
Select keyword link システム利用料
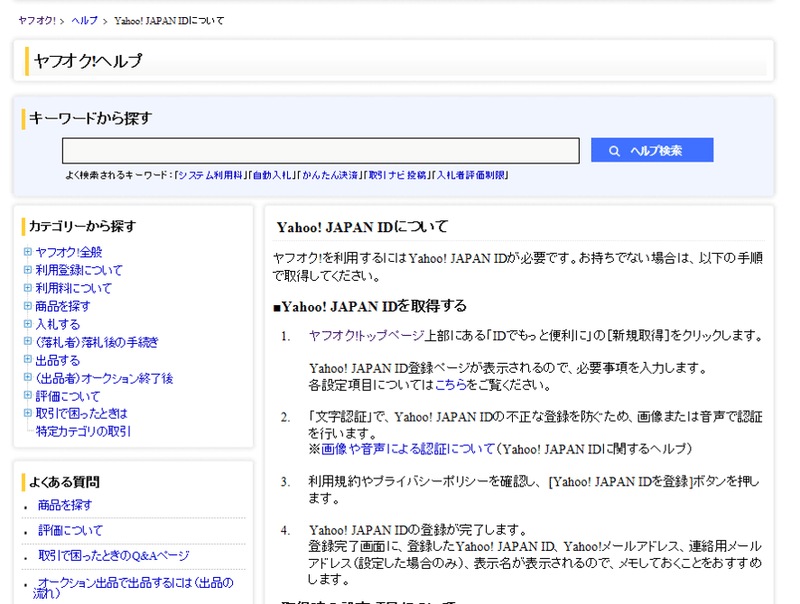tap(210, 175)
